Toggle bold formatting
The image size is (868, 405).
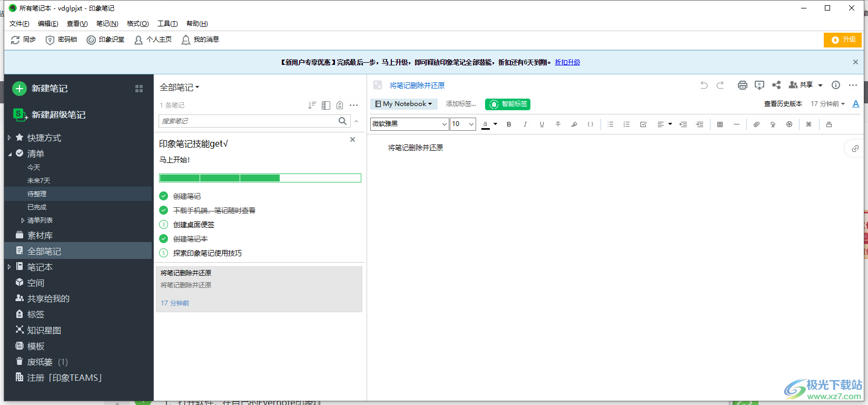tap(509, 124)
